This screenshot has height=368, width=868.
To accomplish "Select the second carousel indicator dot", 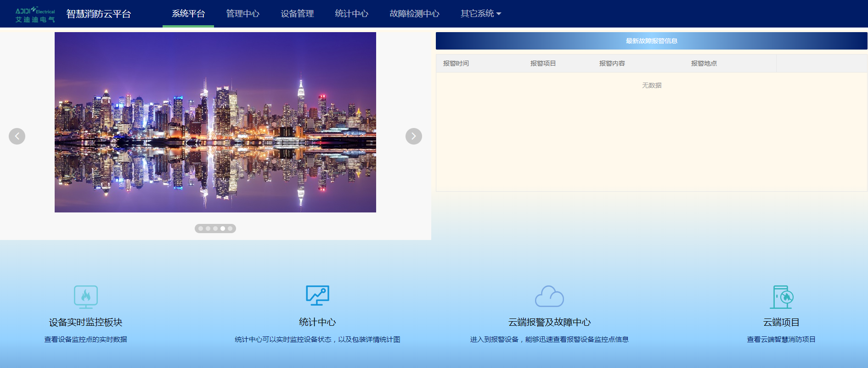I will (208, 229).
